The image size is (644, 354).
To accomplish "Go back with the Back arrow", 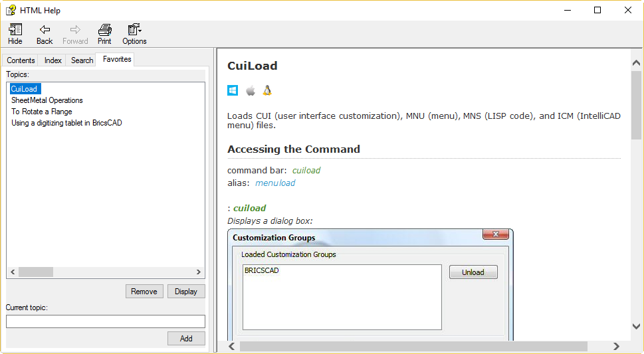I will (x=45, y=34).
